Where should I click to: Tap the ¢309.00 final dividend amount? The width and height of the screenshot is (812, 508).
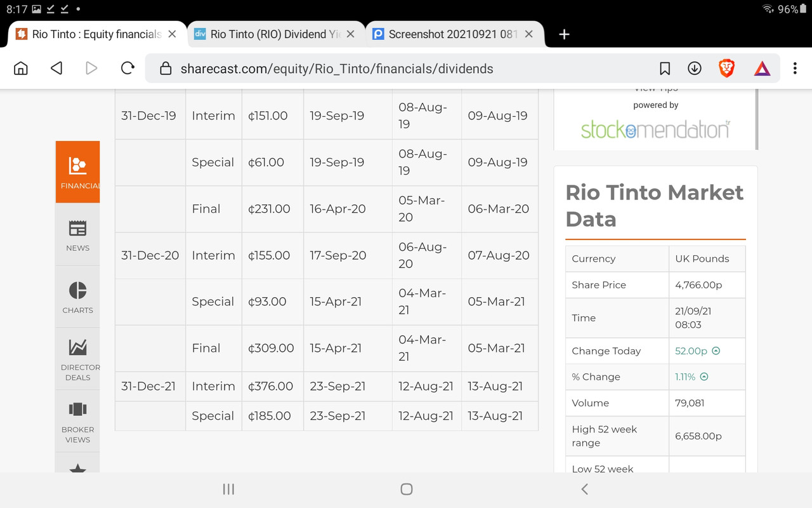(x=271, y=348)
